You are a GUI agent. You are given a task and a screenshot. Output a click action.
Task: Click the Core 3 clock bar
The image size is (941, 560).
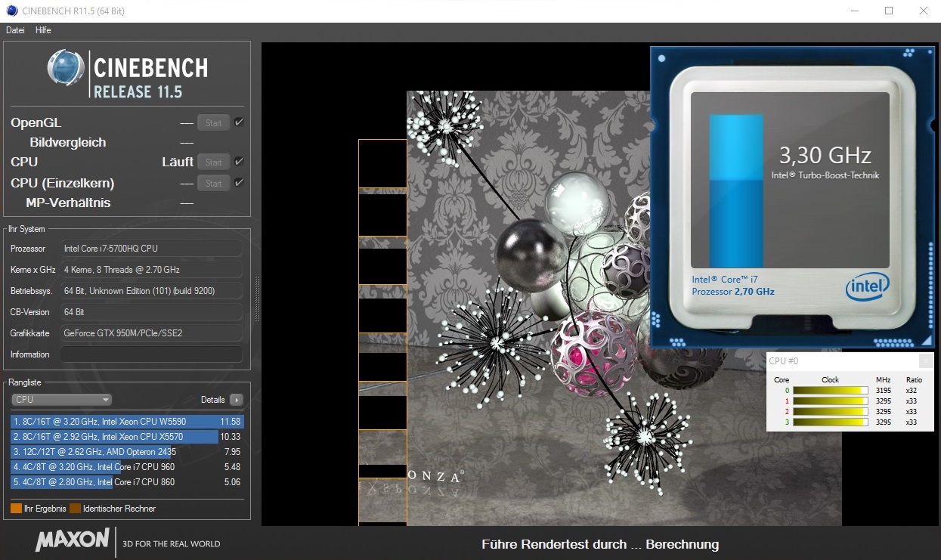coord(830,422)
